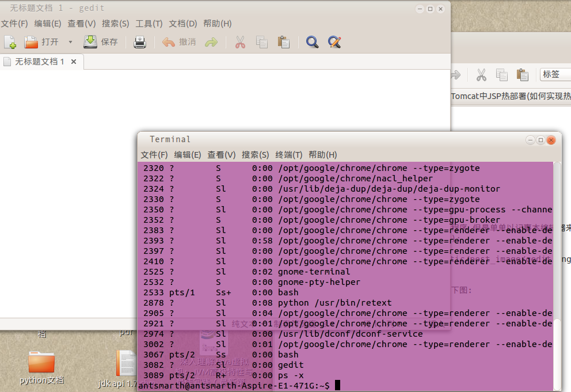
Task: Open Find and Replace icon in gedit
Action: coord(334,42)
